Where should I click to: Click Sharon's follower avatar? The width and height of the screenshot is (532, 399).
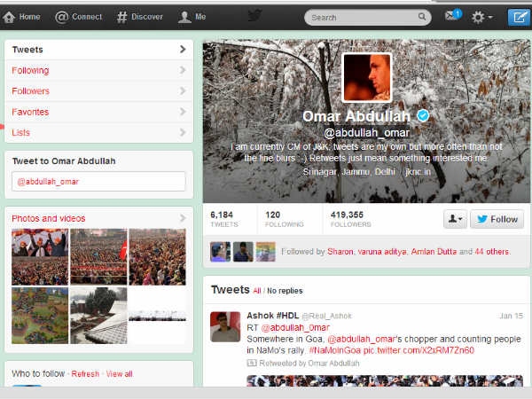click(220, 252)
